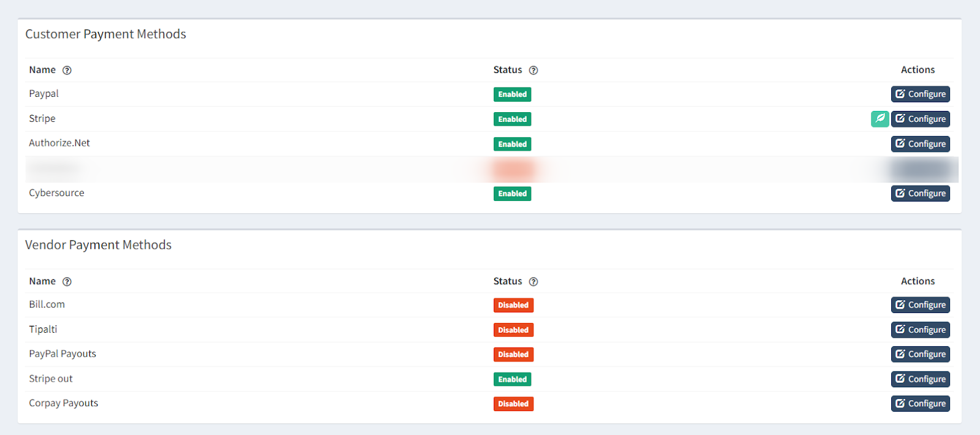Image resolution: width=980 pixels, height=435 pixels.
Task: Configure the Paypal payment method
Action: coord(920,94)
